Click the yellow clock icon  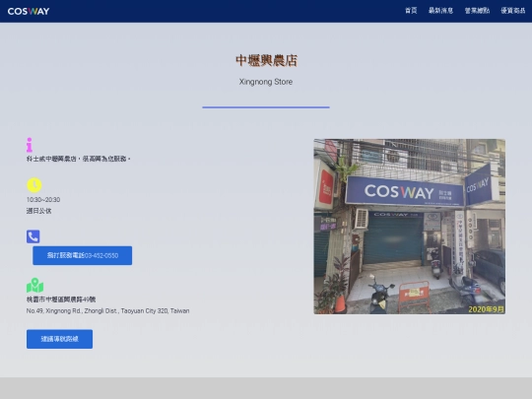tap(34, 185)
